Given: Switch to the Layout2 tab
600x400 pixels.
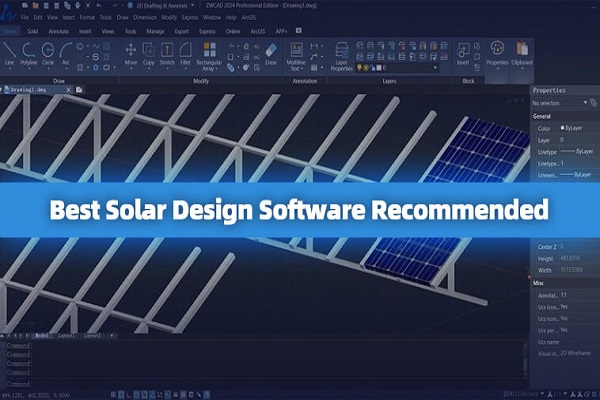Looking at the screenshot, I should click(92, 336).
